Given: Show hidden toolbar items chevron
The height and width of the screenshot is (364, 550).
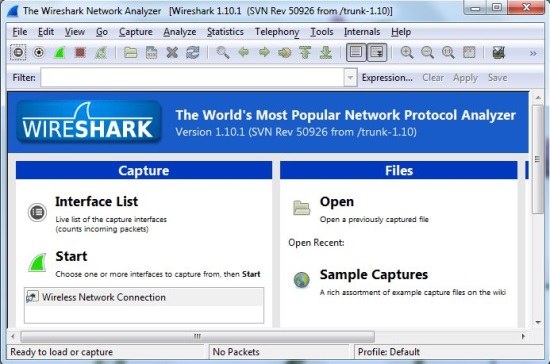Looking at the screenshot, I should (x=533, y=53).
